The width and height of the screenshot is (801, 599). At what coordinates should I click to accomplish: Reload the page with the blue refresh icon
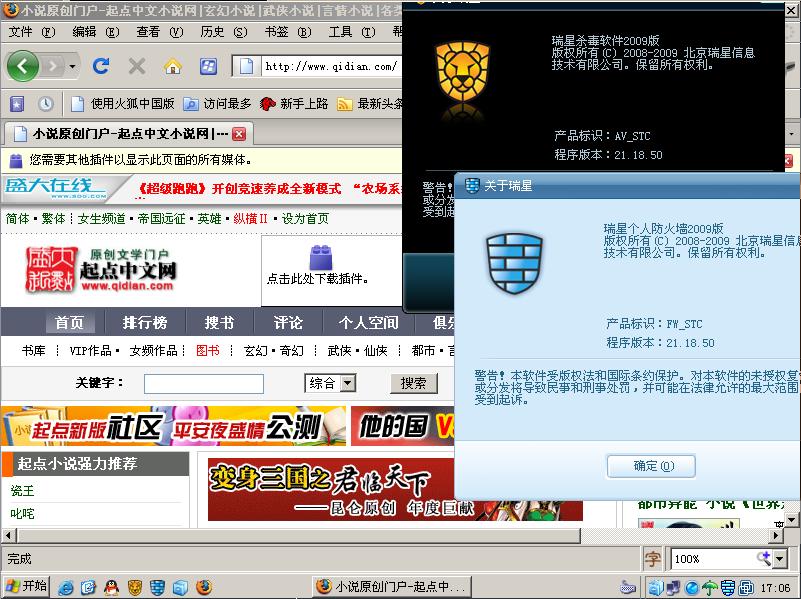click(x=101, y=66)
